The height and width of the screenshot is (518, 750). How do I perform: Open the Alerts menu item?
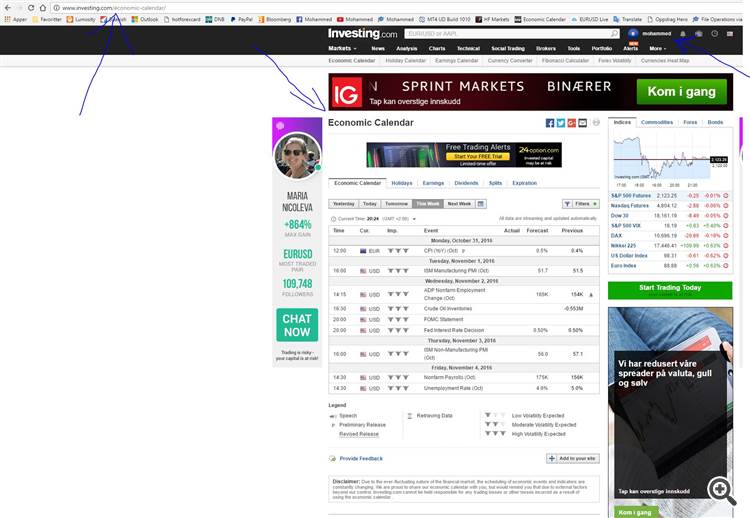(630, 48)
